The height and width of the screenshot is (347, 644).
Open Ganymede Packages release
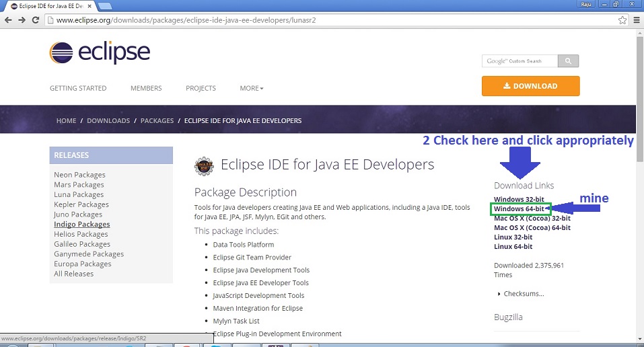click(x=89, y=254)
